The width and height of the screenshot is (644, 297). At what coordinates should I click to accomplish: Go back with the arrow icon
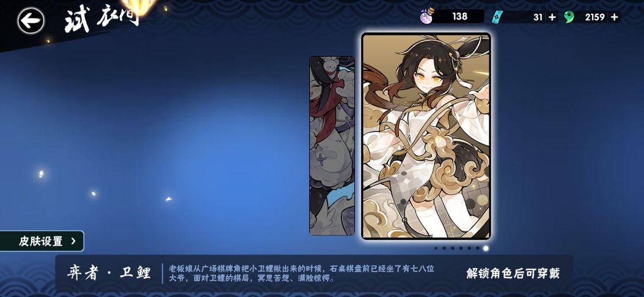31,21
